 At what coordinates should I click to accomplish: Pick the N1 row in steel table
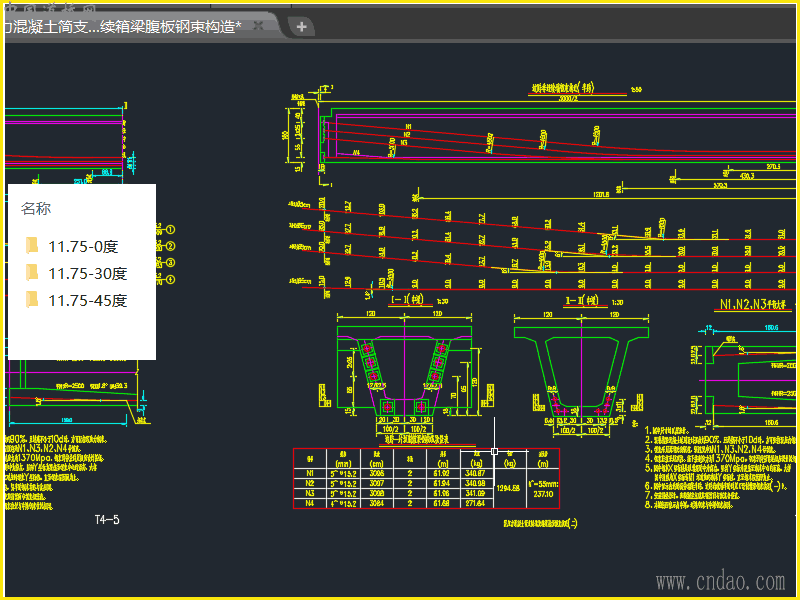click(x=310, y=474)
